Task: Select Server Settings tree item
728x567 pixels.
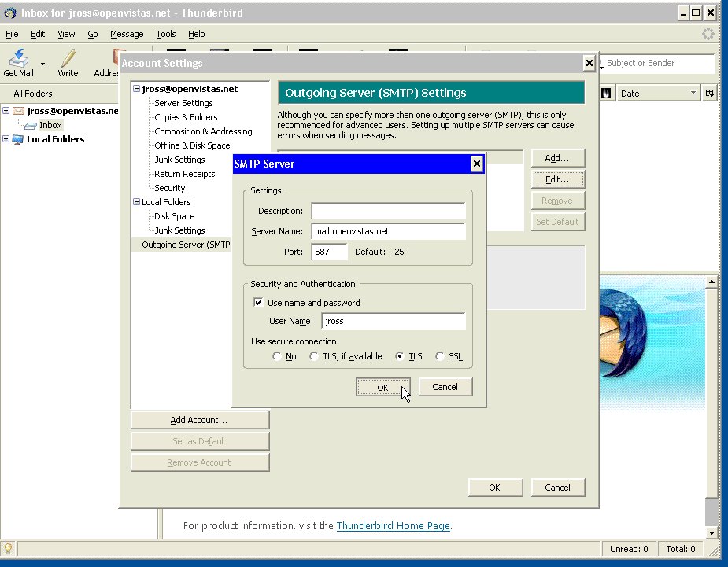Action: click(183, 103)
